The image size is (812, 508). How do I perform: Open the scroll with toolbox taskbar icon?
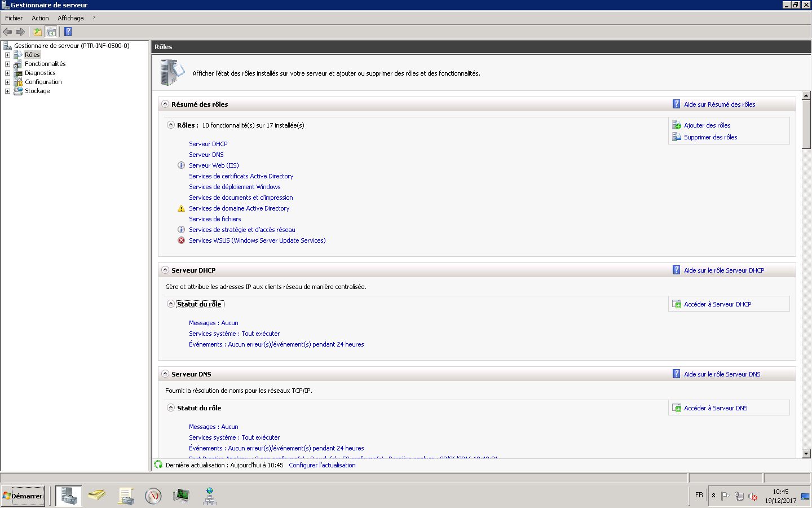point(125,496)
